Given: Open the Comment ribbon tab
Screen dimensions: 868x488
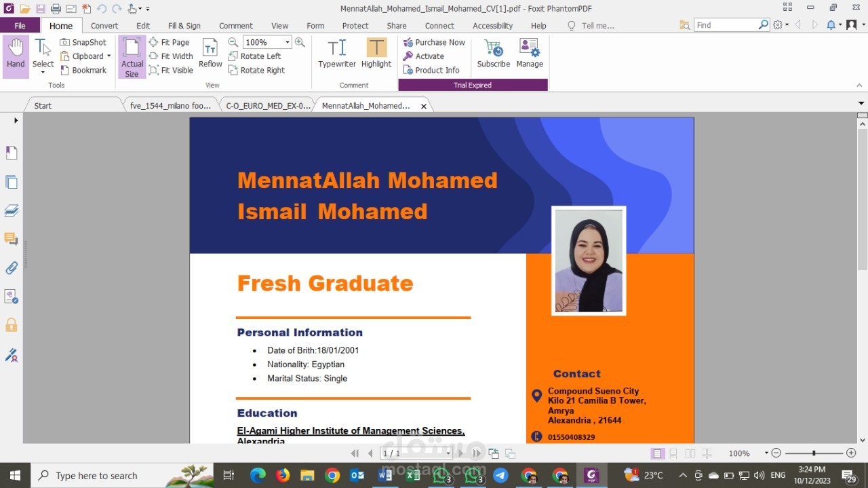Looking at the screenshot, I should click(x=236, y=26).
